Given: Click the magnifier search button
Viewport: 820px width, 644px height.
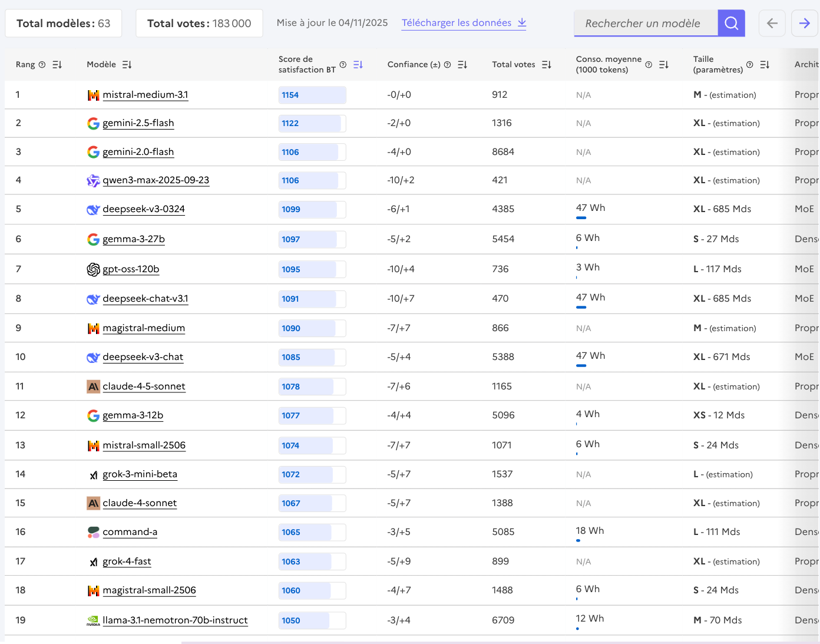Looking at the screenshot, I should [731, 23].
